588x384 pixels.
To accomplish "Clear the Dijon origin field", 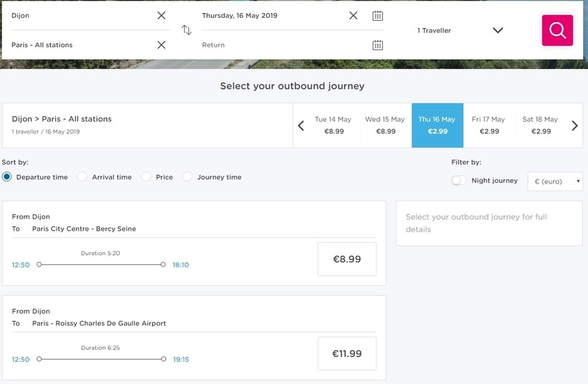I will click(x=161, y=16).
